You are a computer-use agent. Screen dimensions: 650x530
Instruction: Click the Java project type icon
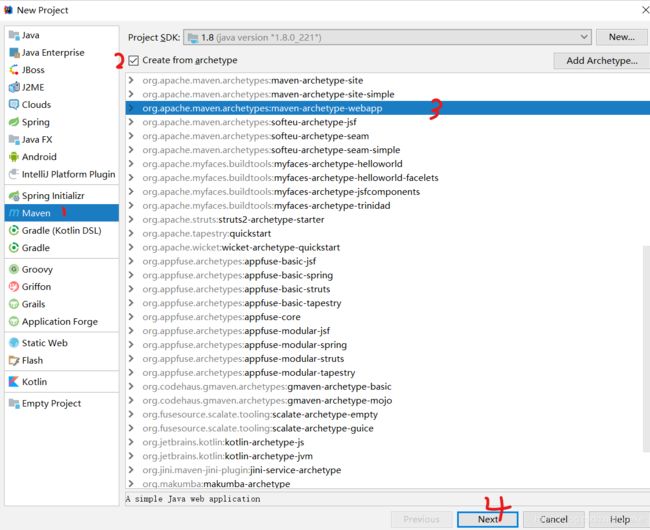click(x=14, y=35)
